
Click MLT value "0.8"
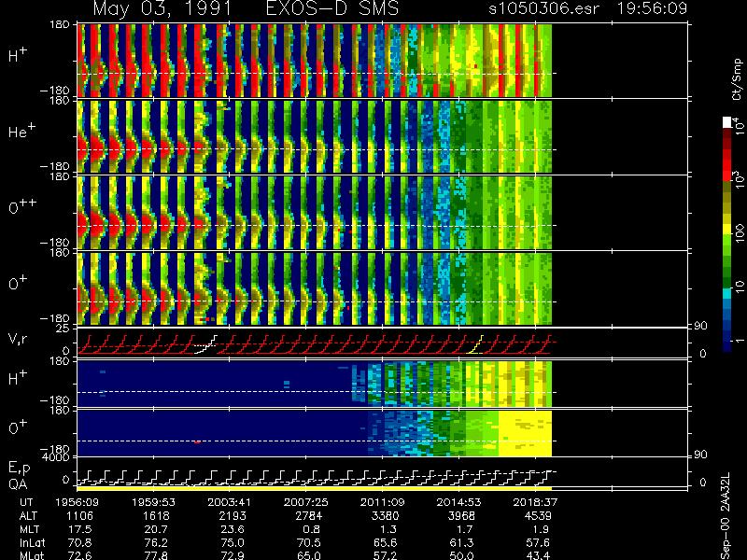[x=312, y=529]
